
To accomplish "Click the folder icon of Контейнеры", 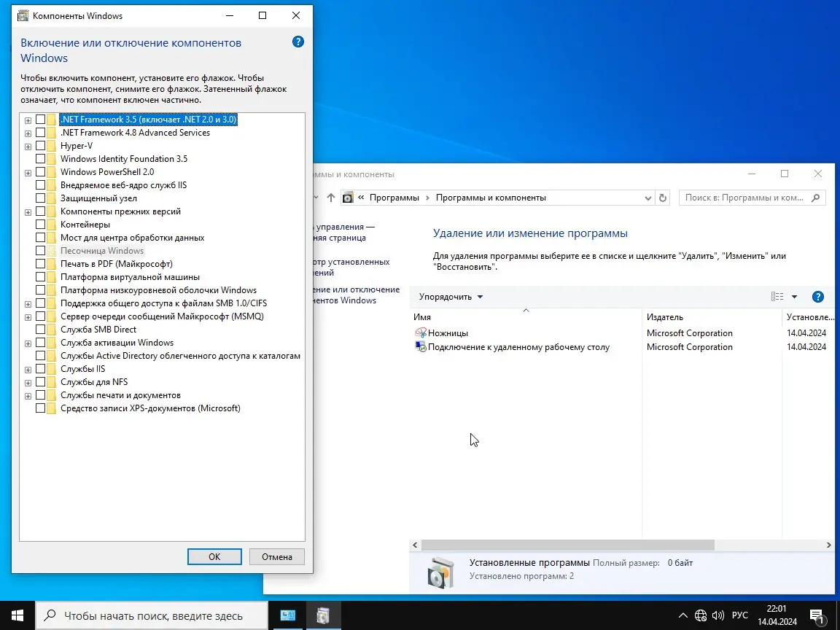I will pyautogui.click(x=52, y=225).
